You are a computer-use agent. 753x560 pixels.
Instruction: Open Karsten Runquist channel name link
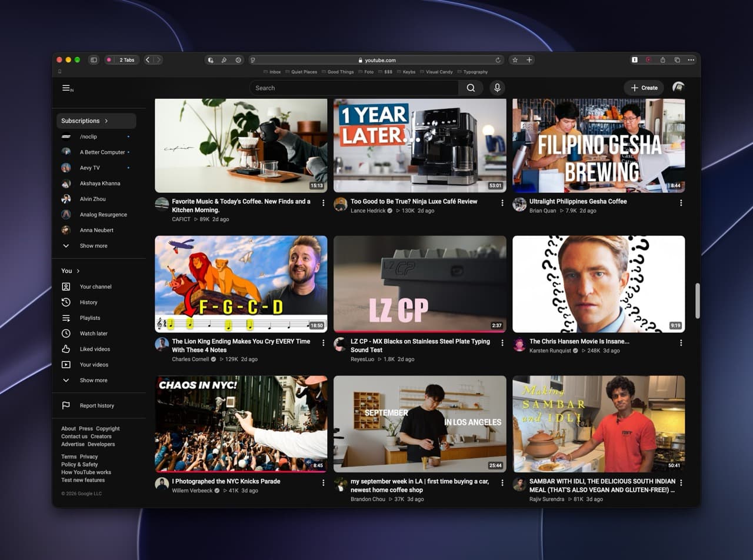click(x=551, y=351)
